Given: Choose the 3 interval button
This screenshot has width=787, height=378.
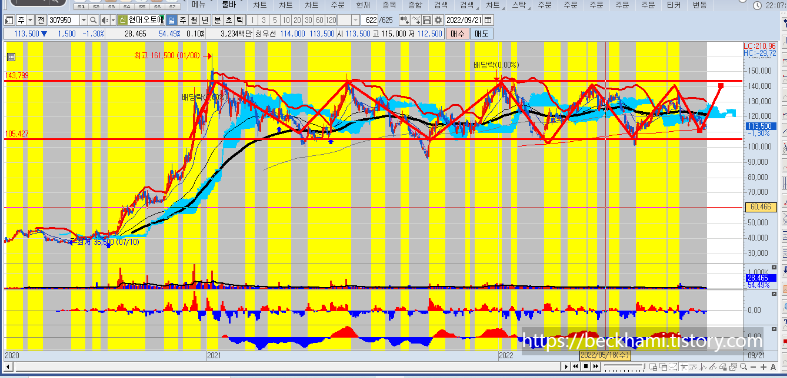Looking at the screenshot, I should (264, 21).
